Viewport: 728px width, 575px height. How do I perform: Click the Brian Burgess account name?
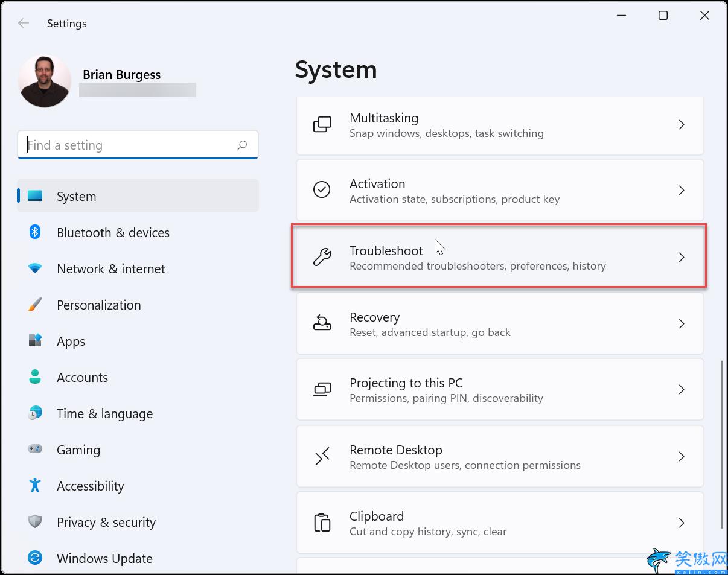(x=121, y=75)
